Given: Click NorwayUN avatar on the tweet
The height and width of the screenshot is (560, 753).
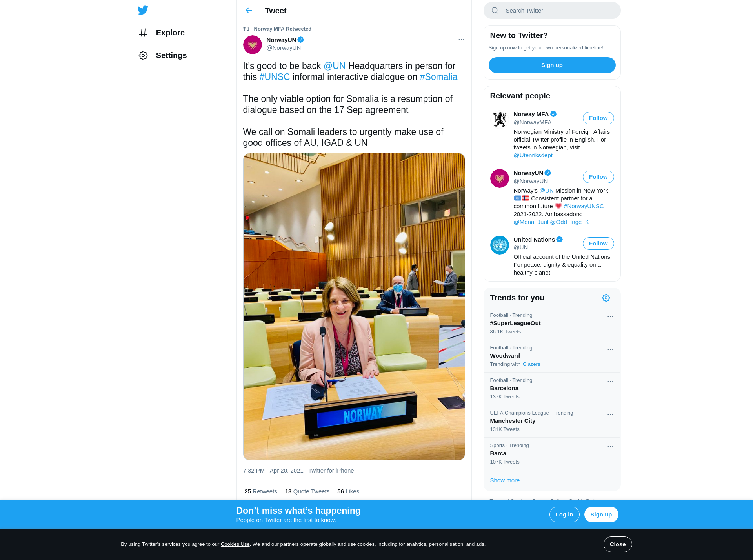Looking at the screenshot, I should pyautogui.click(x=253, y=45).
